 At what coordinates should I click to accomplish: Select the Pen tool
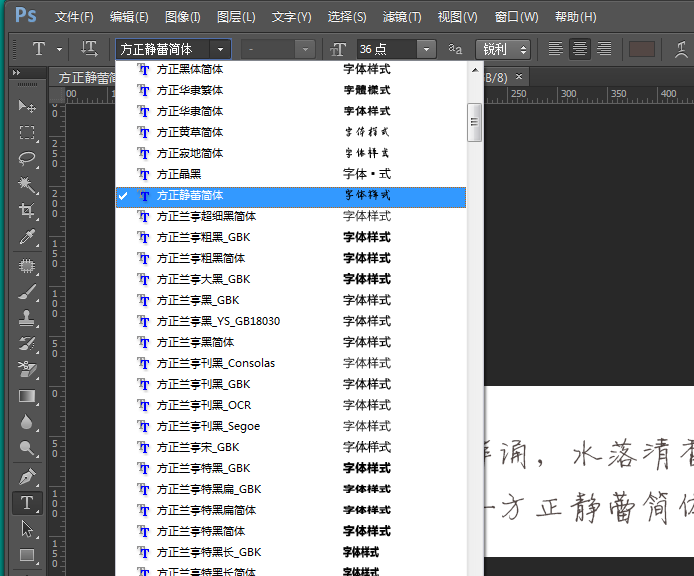click(27, 477)
